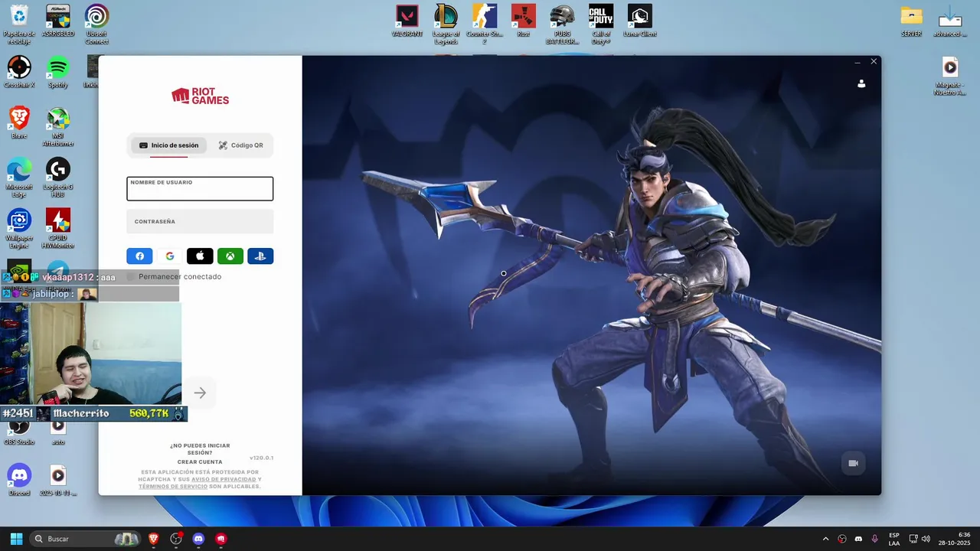Open Términos de servicio link
Image resolution: width=980 pixels, height=551 pixels.
[173, 487]
